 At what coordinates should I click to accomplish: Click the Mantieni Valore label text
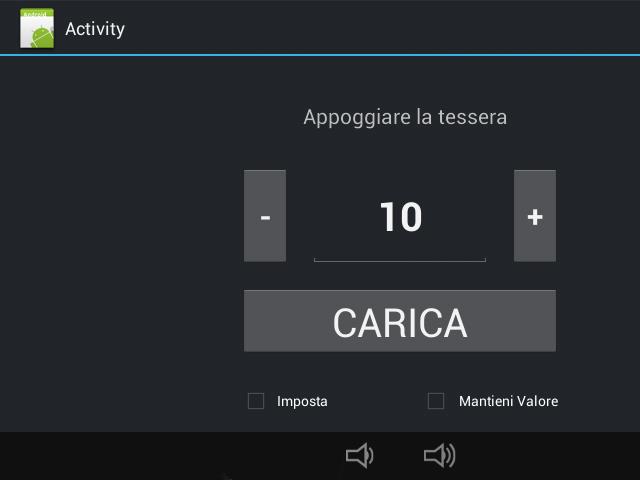point(509,401)
